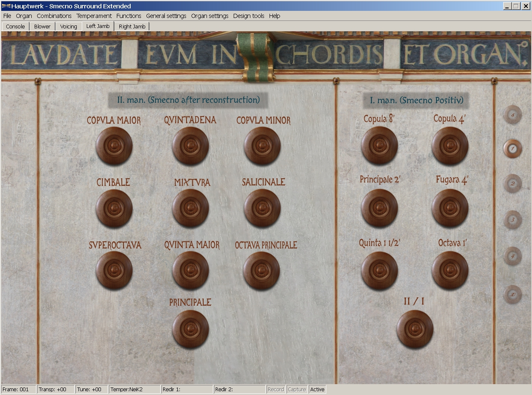Maximize the Hauptwerk window
The image size is (532, 395).
point(515,6)
